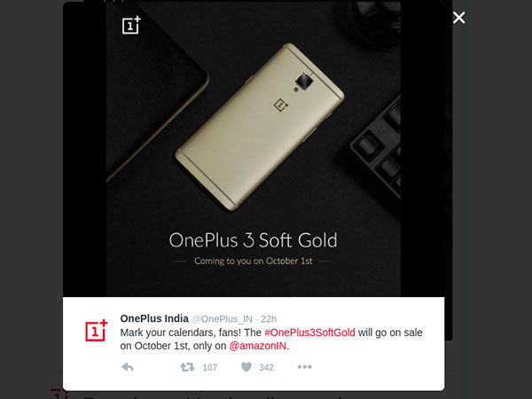The image size is (532, 399).
Task: Click the red OnePlus India avatar
Action: (97, 330)
